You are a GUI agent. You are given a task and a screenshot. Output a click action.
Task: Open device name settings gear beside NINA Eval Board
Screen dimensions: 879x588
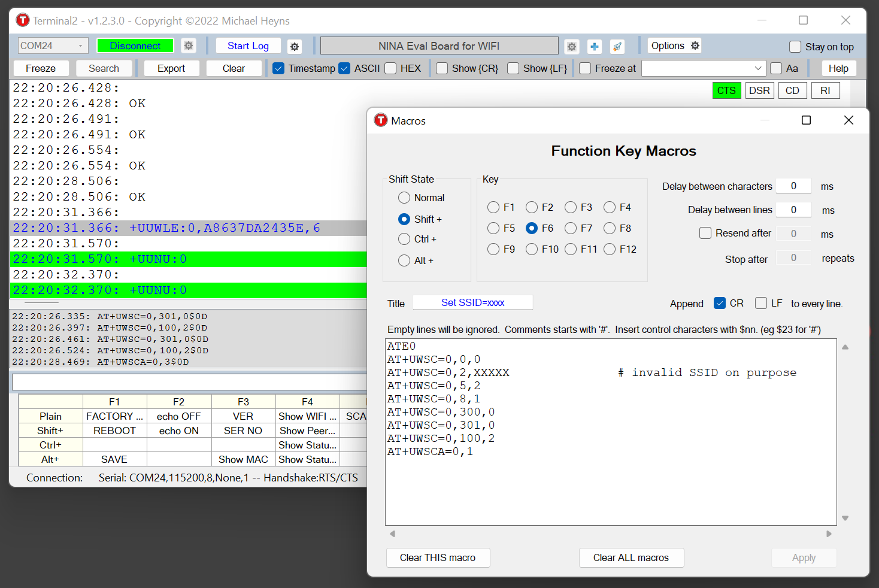tap(571, 46)
